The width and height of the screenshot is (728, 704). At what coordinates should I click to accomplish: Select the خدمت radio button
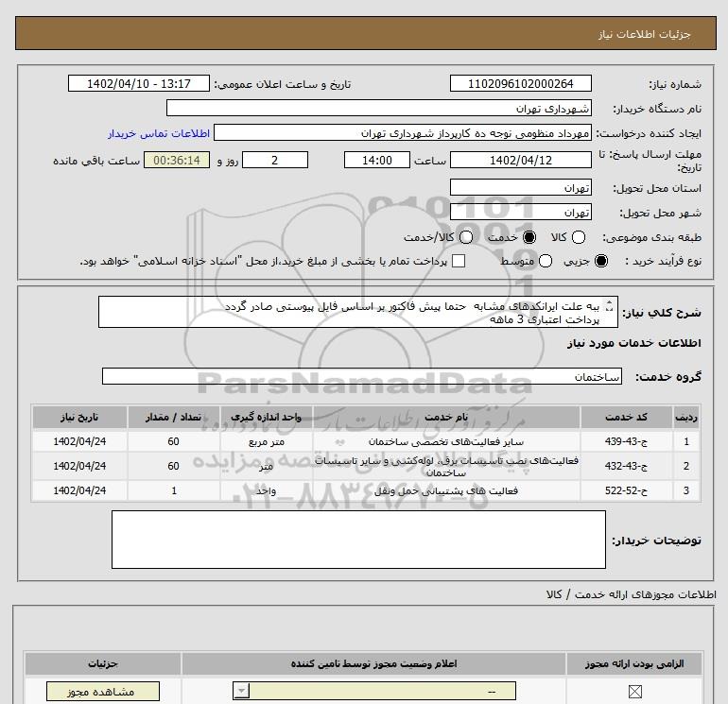pos(529,237)
